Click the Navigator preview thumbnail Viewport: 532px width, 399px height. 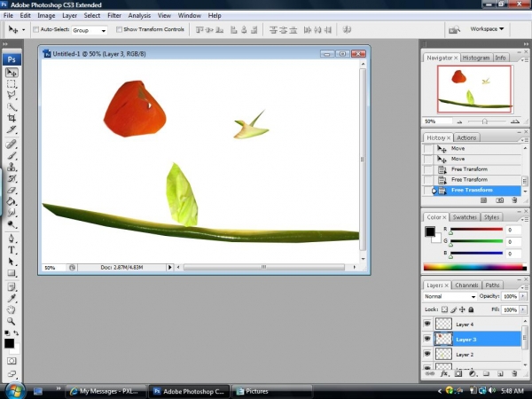point(474,89)
